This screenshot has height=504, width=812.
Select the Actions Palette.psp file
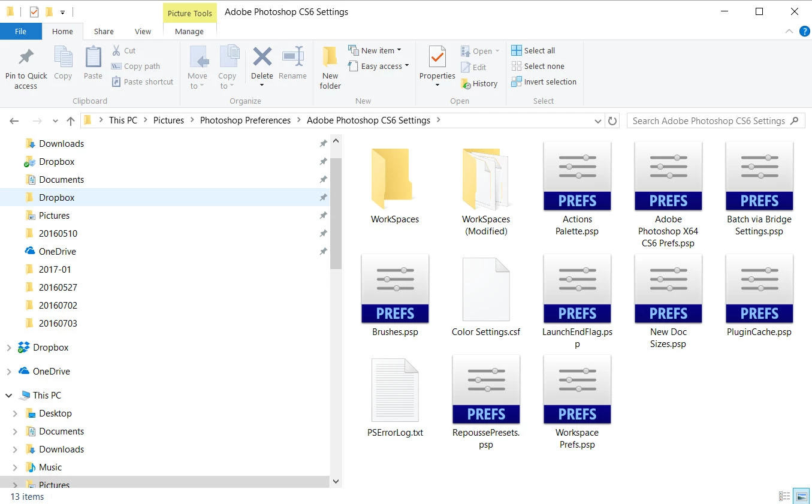(x=577, y=190)
